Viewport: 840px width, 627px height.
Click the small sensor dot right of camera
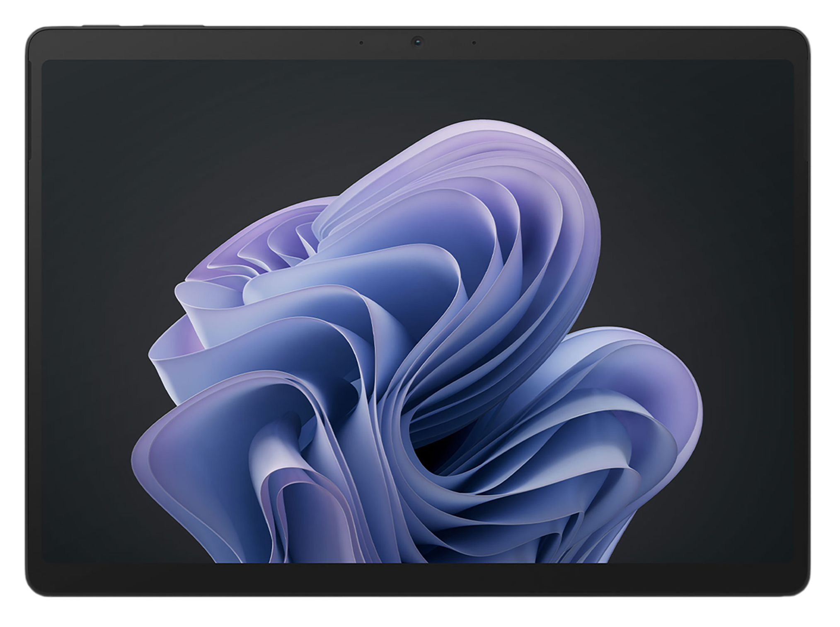pos(474,43)
